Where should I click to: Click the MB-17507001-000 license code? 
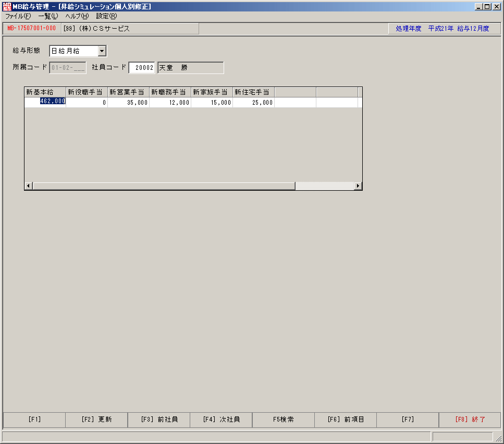coord(31,28)
